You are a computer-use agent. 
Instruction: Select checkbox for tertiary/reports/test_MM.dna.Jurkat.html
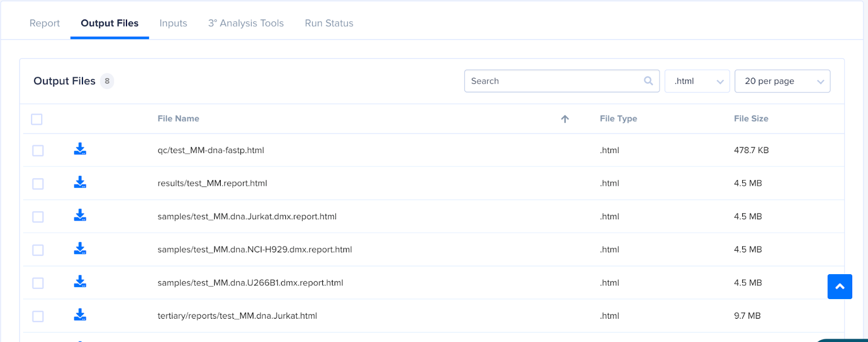(38, 316)
